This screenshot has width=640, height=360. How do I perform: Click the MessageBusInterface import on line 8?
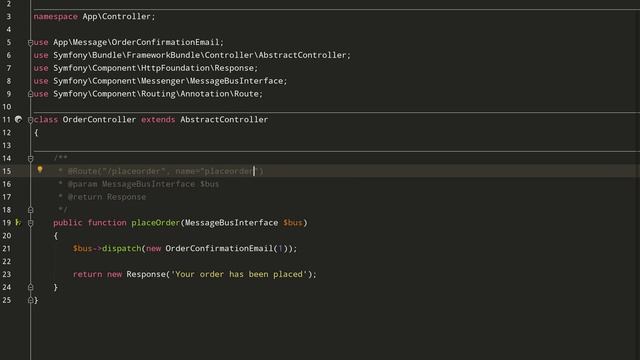tap(168, 81)
